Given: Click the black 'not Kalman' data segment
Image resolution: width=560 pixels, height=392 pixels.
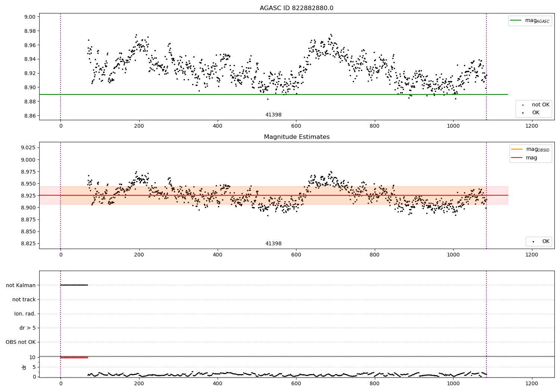Looking at the screenshot, I should [74, 285].
